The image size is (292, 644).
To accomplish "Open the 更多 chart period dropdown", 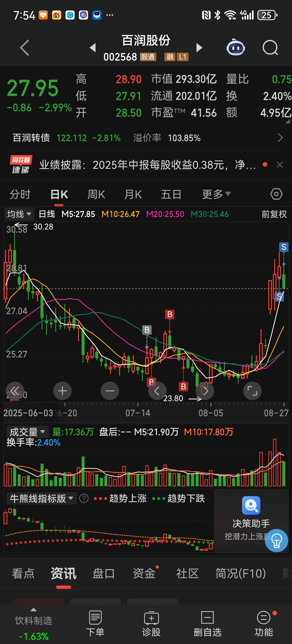I will [216, 194].
